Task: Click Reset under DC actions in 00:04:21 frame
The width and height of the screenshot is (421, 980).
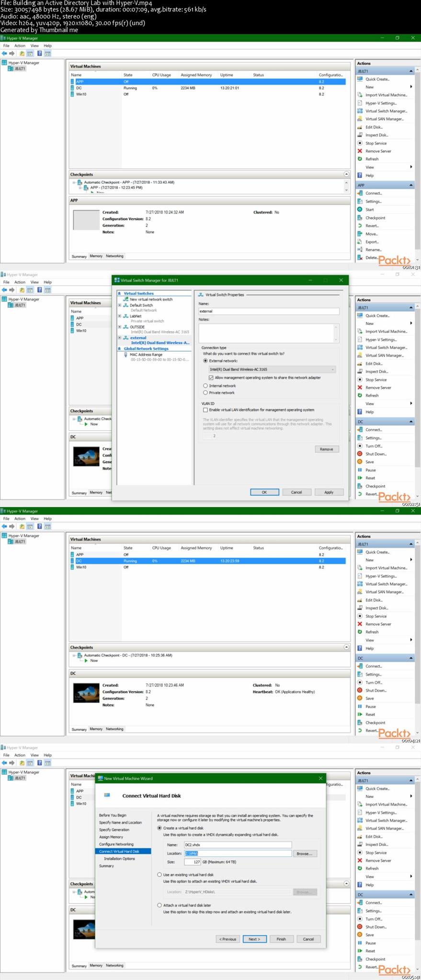Action: 370,714
